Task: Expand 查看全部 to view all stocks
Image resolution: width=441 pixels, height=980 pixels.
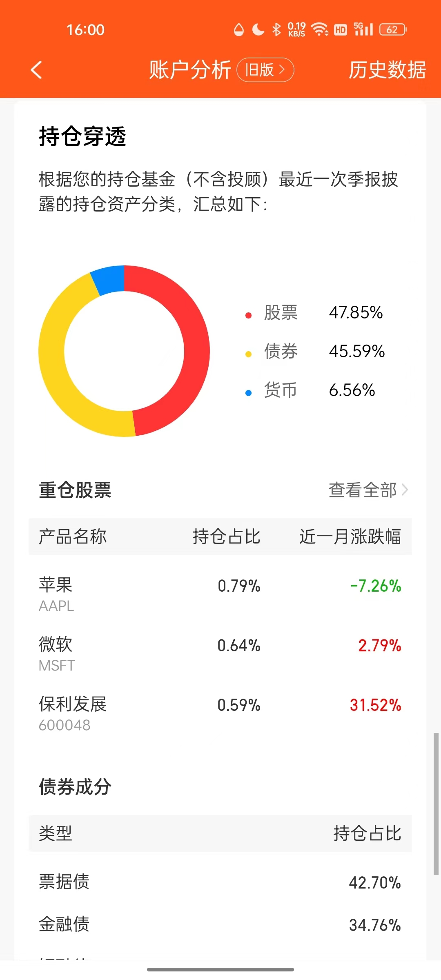Action: point(368,490)
